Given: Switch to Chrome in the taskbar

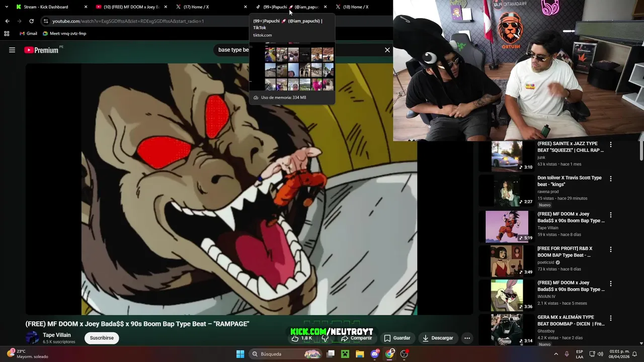Looking at the screenshot, I should tap(389, 354).
